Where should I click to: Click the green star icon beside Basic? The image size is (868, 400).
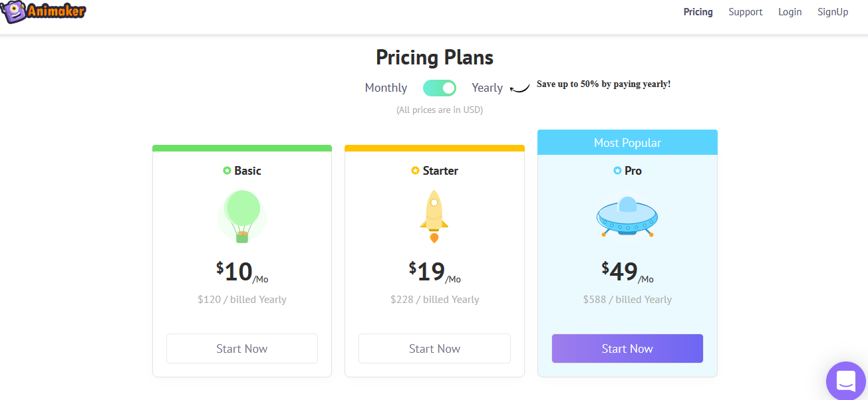[x=227, y=171]
